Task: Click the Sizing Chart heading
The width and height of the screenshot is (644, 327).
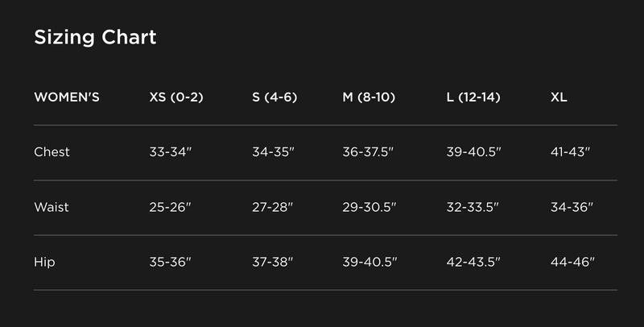Action: click(95, 37)
